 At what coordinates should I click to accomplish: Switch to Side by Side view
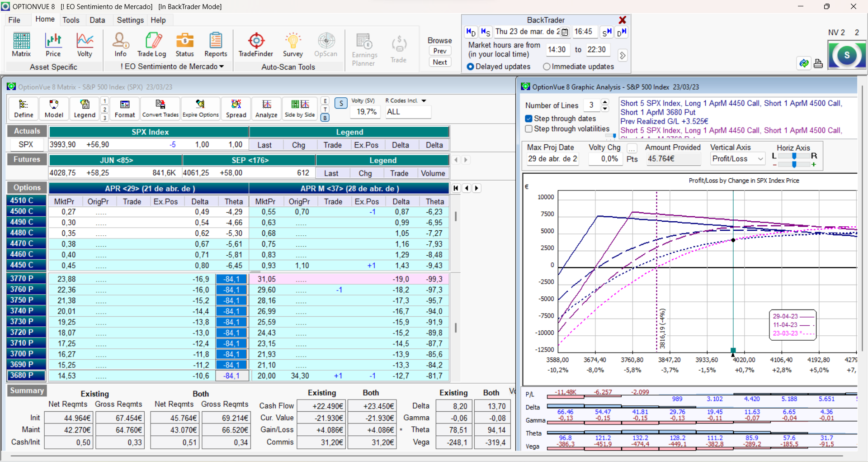pos(300,109)
